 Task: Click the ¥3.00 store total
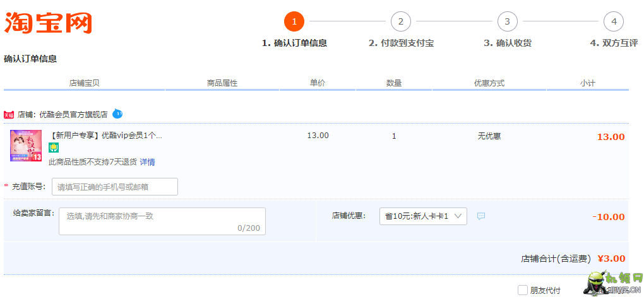point(611,259)
